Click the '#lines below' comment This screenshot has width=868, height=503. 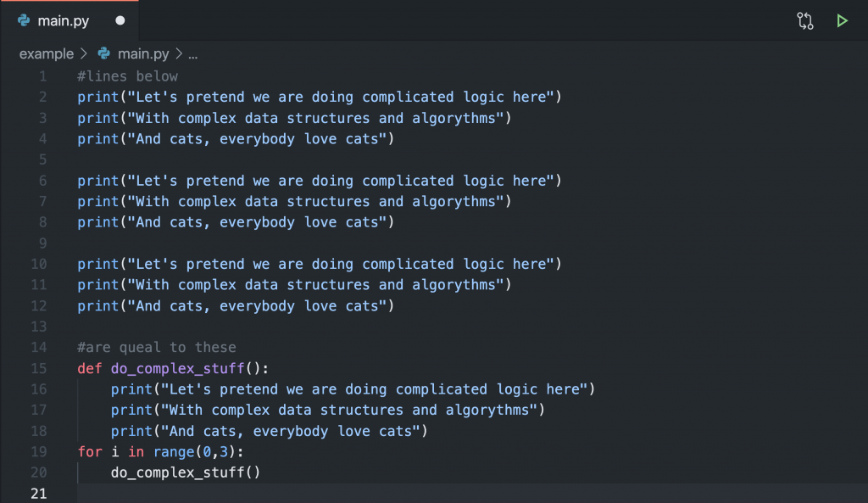click(x=127, y=76)
